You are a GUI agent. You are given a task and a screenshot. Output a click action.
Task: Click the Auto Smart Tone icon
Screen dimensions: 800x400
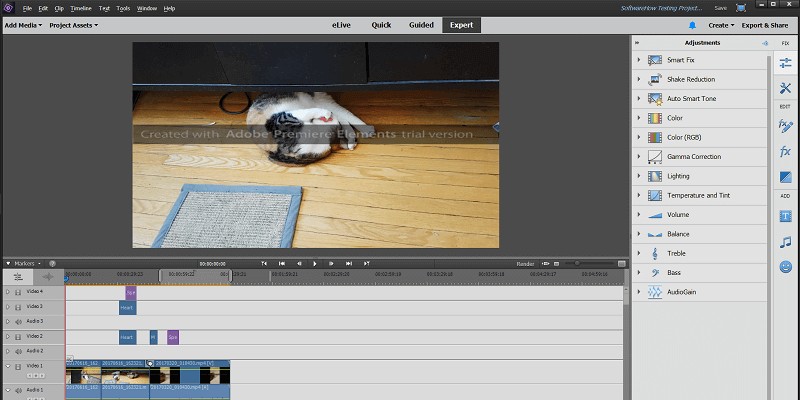tap(655, 99)
